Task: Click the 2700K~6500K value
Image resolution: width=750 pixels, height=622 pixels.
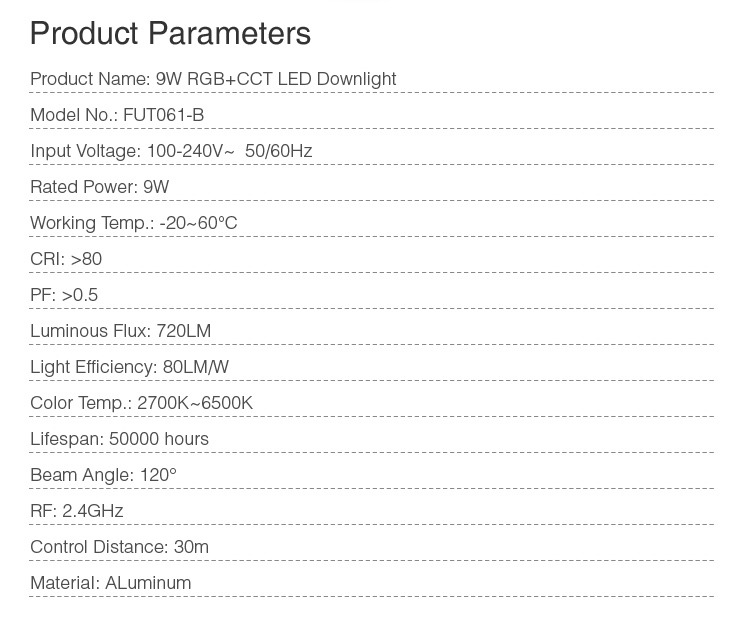Action: point(195,403)
